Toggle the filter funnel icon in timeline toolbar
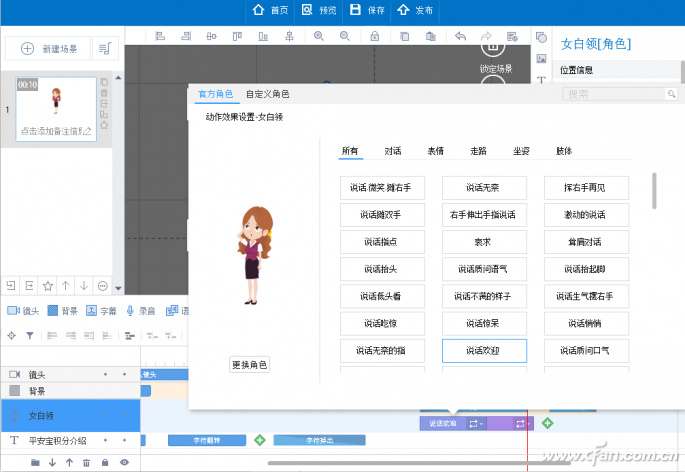Image resolution: width=685 pixels, height=472 pixels. [29, 335]
